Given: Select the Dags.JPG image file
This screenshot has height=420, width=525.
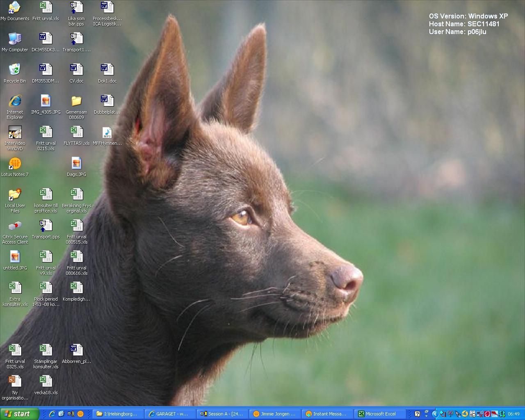Looking at the screenshot, I should click(76, 164).
